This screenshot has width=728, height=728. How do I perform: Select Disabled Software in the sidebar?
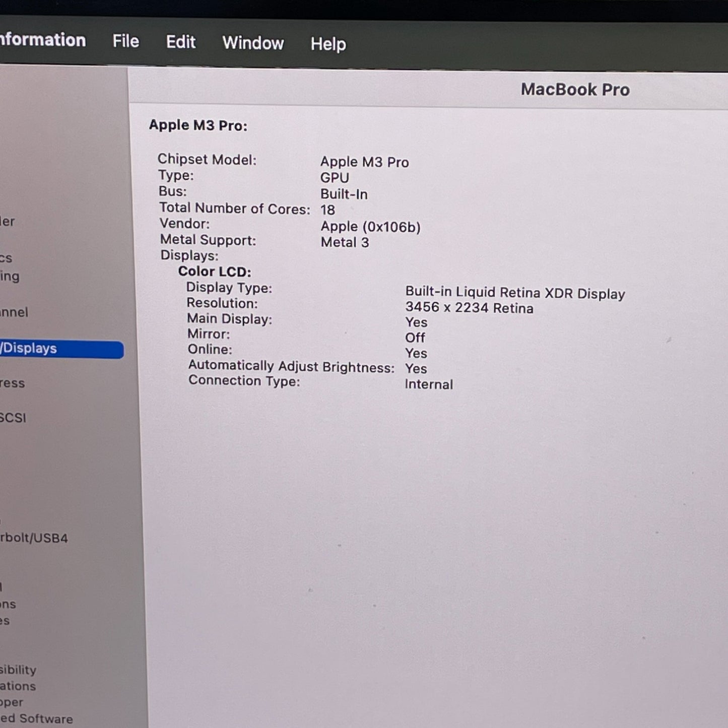tap(36, 718)
